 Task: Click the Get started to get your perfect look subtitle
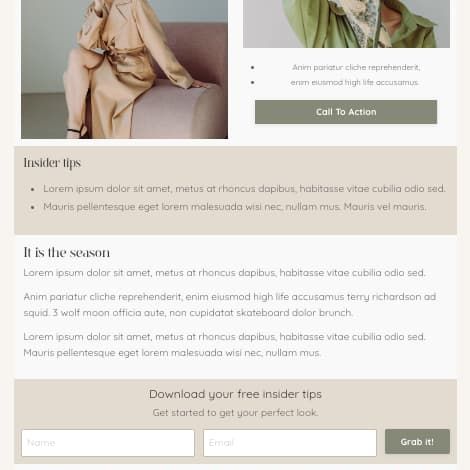click(x=235, y=413)
